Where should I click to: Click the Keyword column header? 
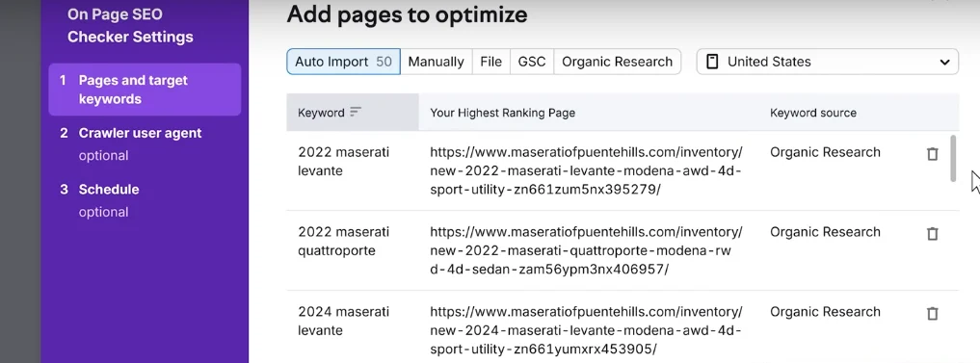tap(353, 113)
